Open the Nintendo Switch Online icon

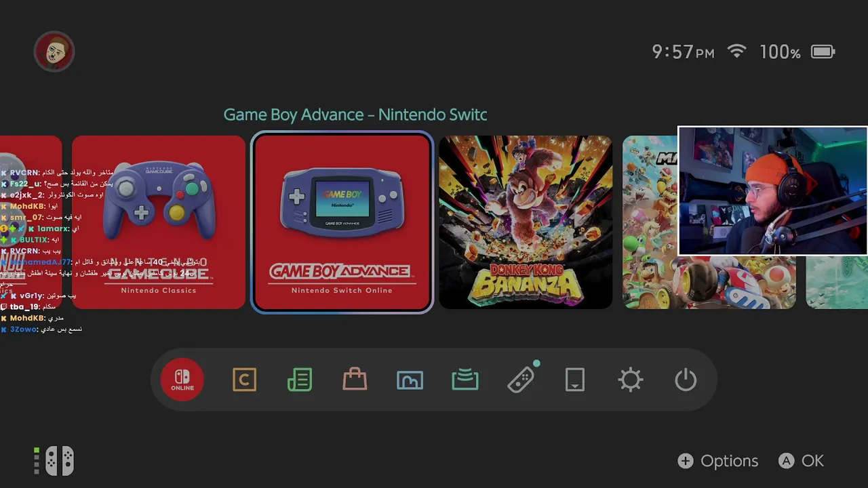pyautogui.click(x=182, y=380)
